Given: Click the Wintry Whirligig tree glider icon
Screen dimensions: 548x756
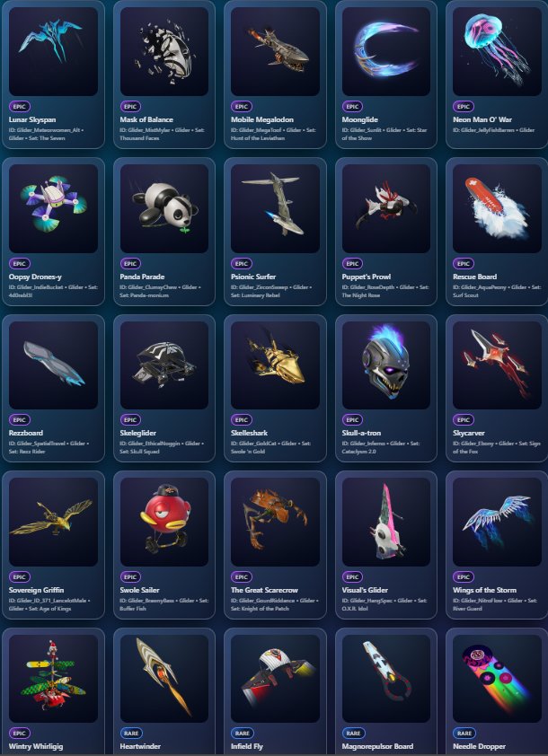Looking at the screenshot, I should (x=53, y=679).
